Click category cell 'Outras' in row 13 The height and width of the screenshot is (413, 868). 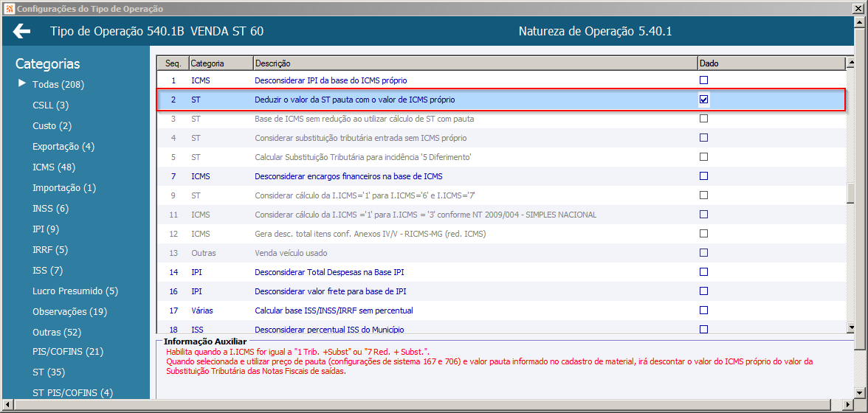click(203, 253)
